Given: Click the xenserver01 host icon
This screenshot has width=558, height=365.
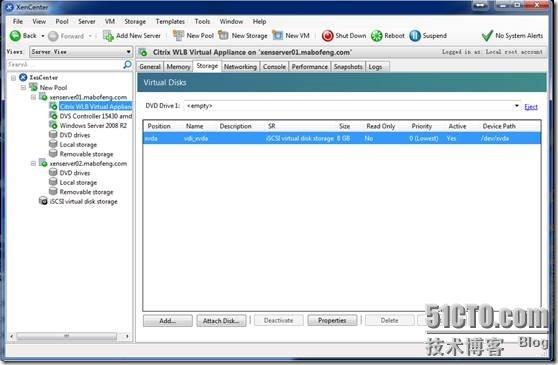Looking at the screenshot, I should [x=43, y=97].
